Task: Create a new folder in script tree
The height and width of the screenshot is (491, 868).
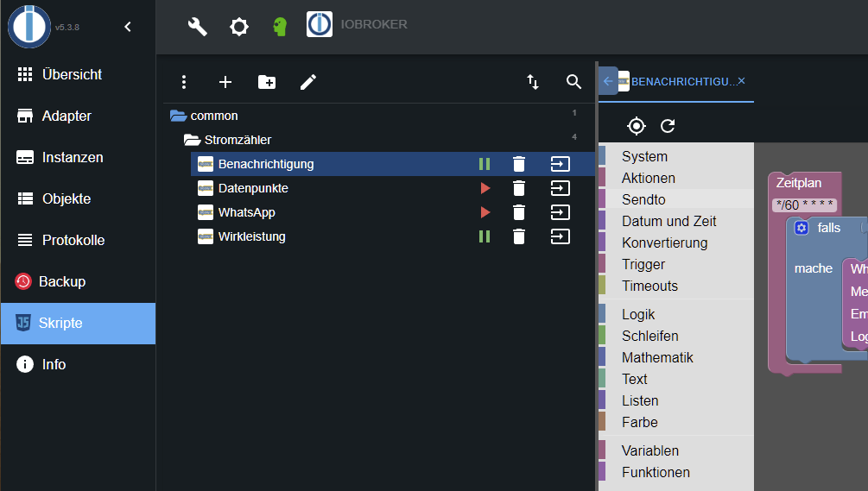Action: 267,82
